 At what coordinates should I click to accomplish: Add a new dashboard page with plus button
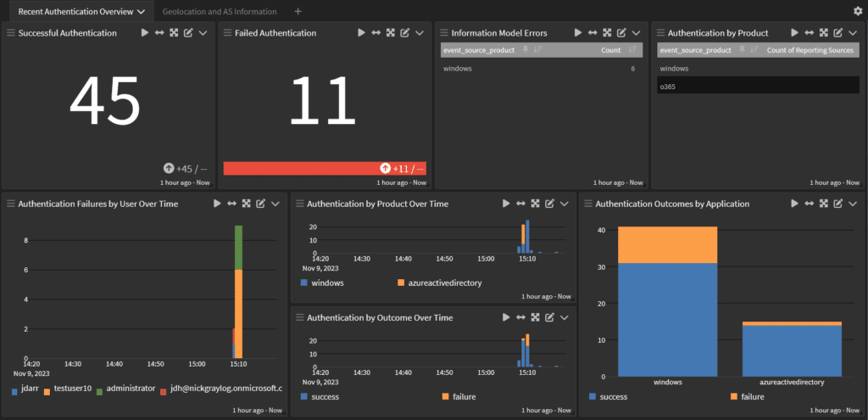click(x=298, y=12)
